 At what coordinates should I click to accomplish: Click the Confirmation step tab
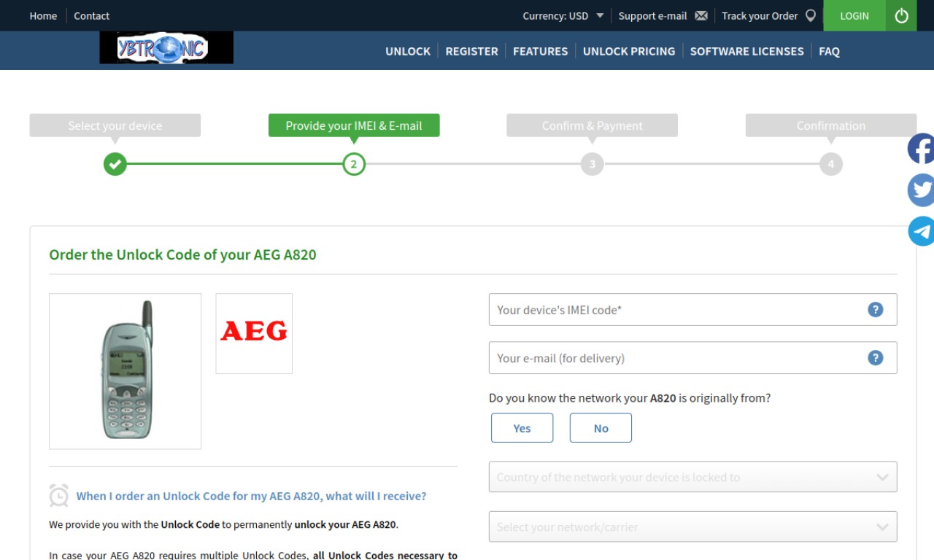[831, 125]
